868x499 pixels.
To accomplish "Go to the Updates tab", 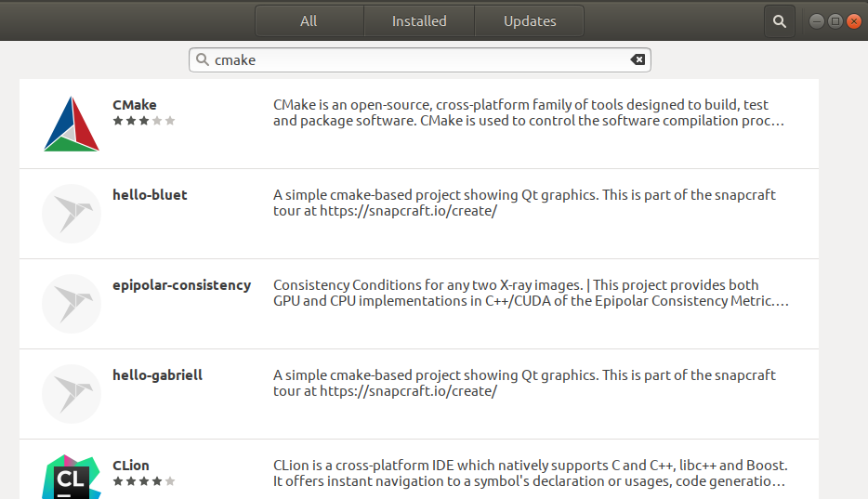I will [530, 20].
